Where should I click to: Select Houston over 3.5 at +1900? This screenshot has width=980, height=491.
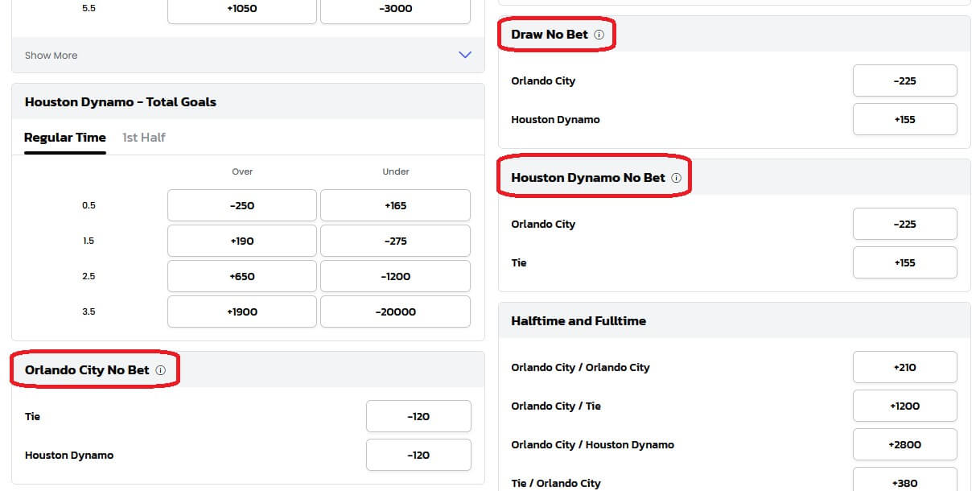(242, 312)
